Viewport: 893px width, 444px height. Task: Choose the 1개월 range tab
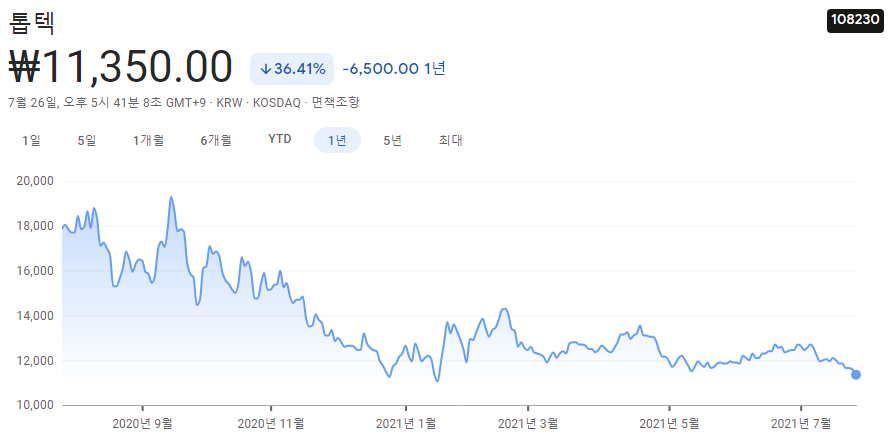pos(149,140)
